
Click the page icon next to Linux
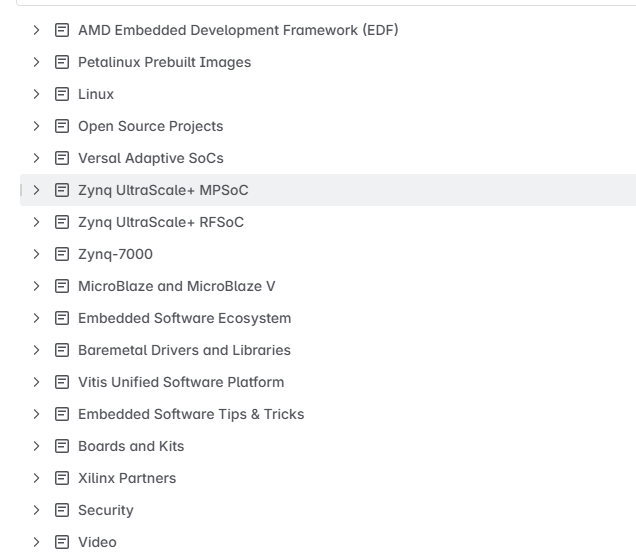click(62, 94)
